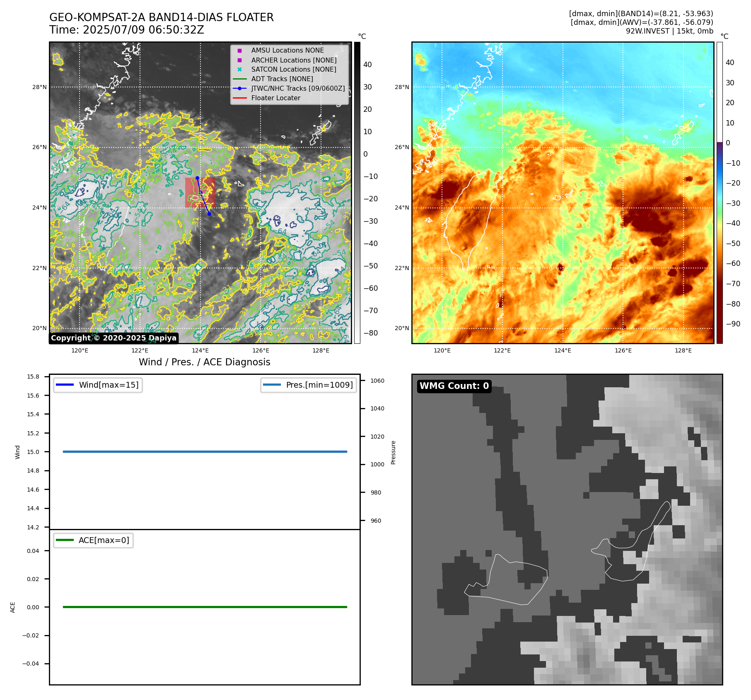The image size is (751, 700).
Task: Click the red floater locator box on map
Action: click(x=200, y=193)
